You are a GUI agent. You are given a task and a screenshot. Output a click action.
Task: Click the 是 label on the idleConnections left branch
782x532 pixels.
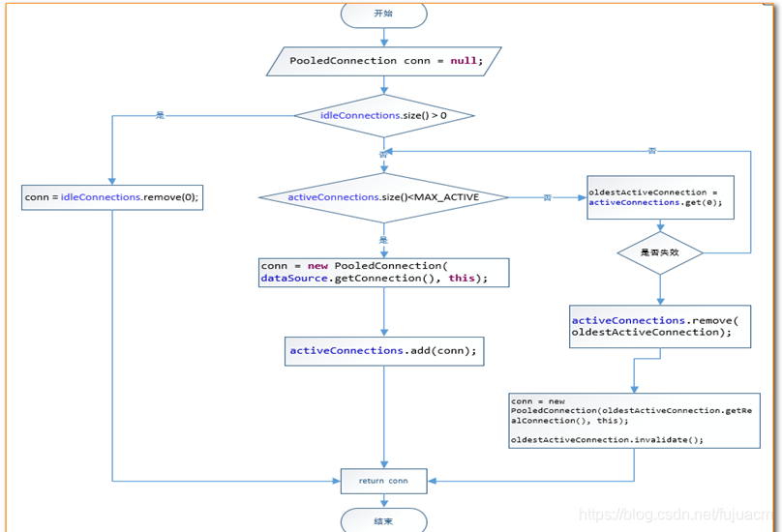(160, 115)
